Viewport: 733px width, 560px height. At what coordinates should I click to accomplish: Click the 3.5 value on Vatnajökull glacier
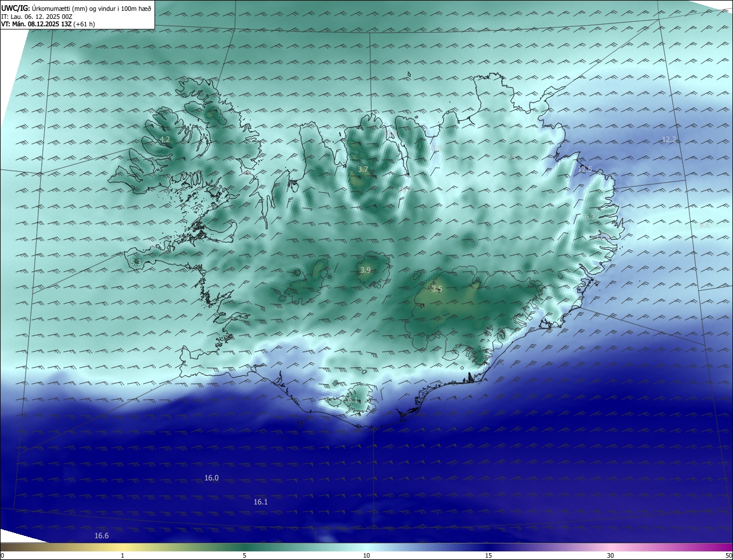tap(437, 289)
